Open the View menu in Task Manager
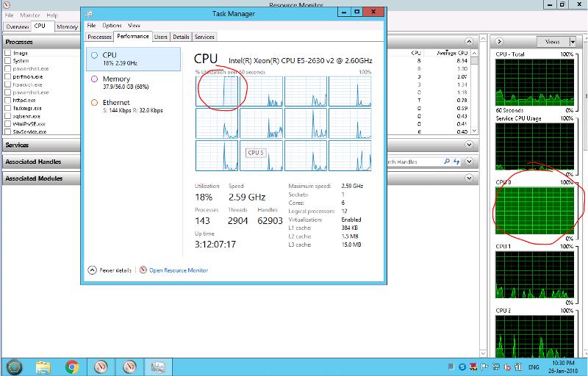The width and height of the screenshot is (588, 376). coord(134,26)
